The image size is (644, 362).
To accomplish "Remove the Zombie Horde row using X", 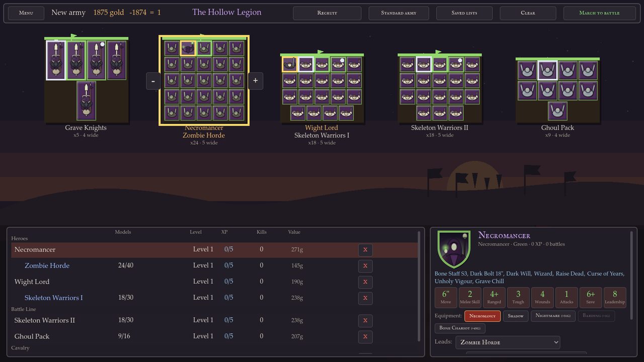I will pyautogui.click(x=365, y=266).
